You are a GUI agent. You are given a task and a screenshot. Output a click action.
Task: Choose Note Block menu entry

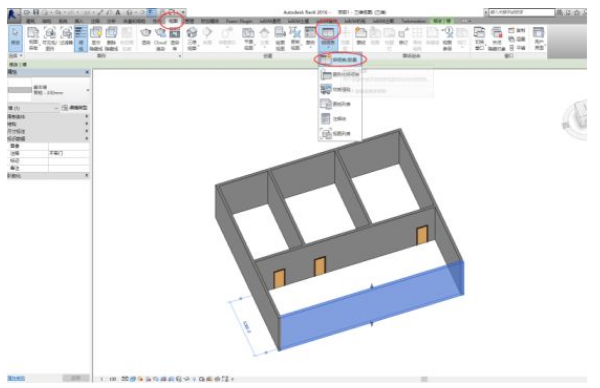[x=339, y=119]
